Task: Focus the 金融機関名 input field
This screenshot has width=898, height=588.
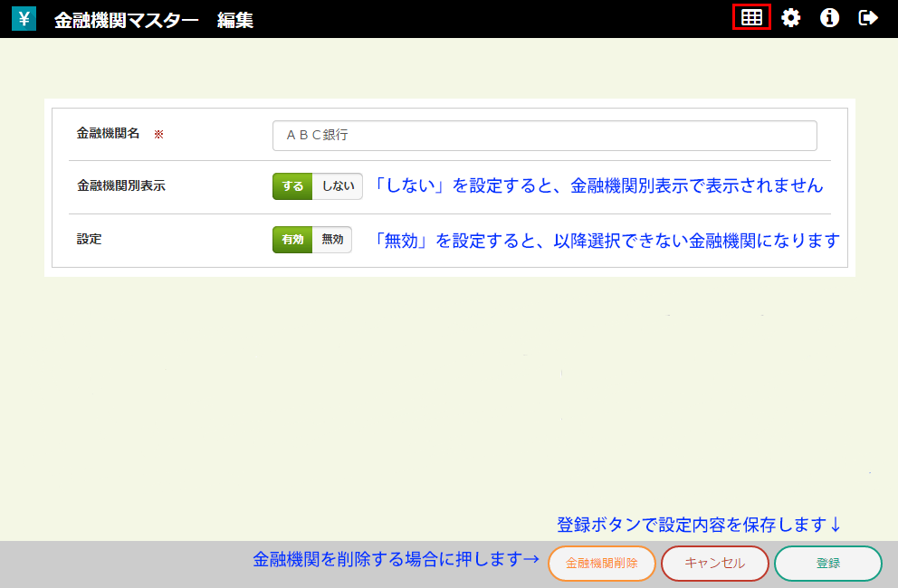Action: click(545, 136)
